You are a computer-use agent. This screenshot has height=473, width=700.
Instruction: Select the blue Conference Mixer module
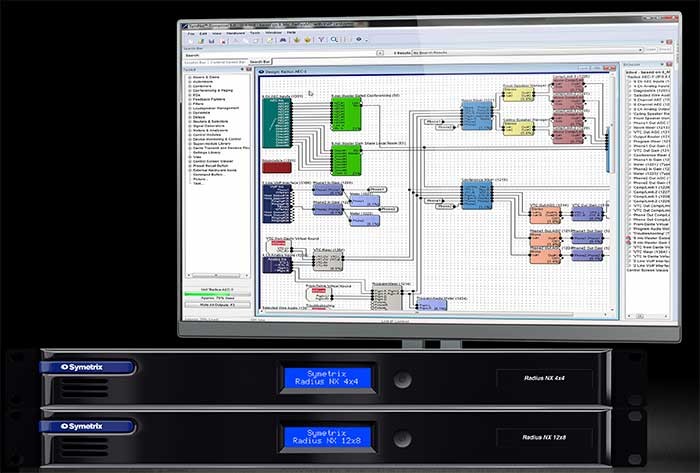(x=477, y=195)
